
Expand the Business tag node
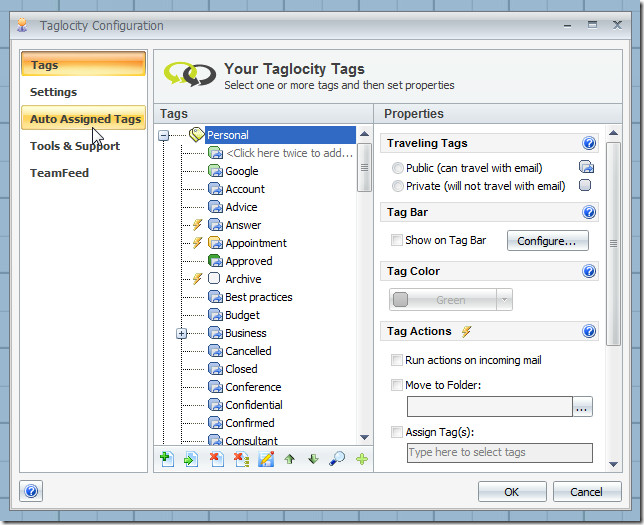pos(182,333)
